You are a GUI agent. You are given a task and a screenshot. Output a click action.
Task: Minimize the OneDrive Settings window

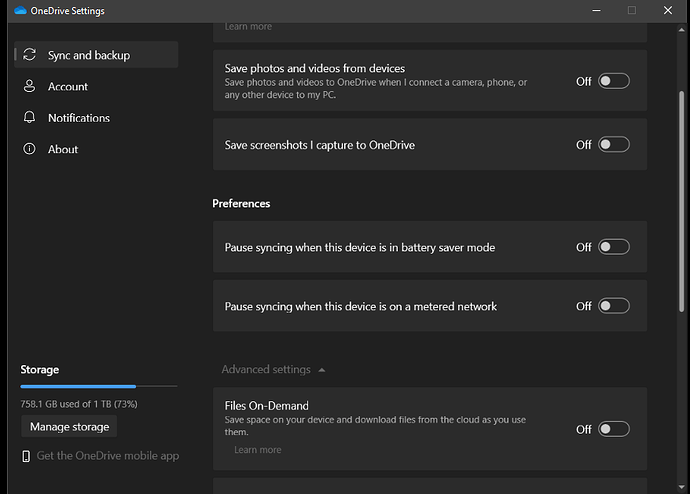(x=596, y=11)
